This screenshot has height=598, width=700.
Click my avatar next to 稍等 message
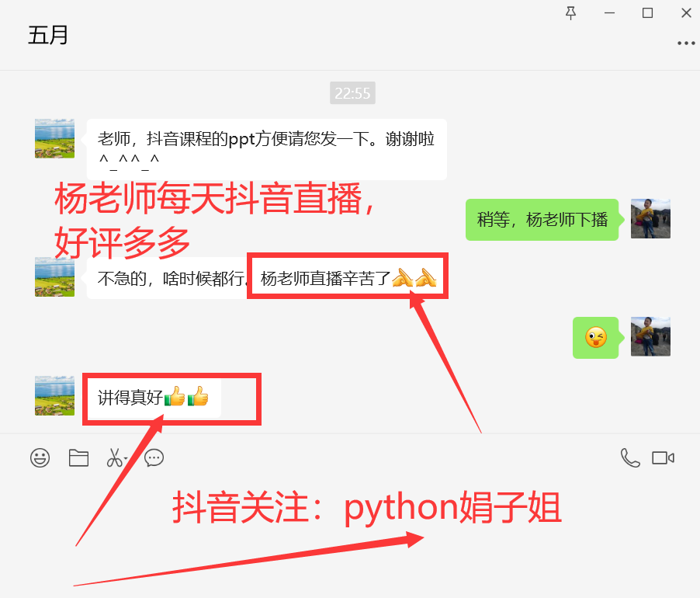tap(650, 218)
